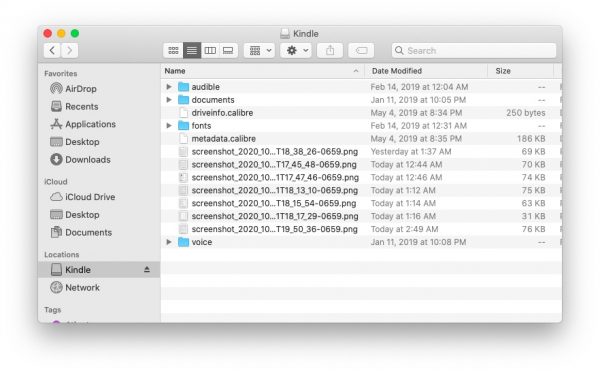Click the Kindle title proxy icon

coord(285,34)
